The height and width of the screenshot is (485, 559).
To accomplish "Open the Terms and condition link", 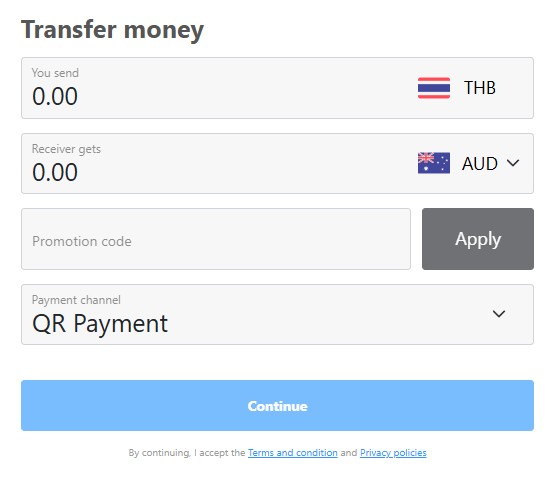I will point(293,453).
